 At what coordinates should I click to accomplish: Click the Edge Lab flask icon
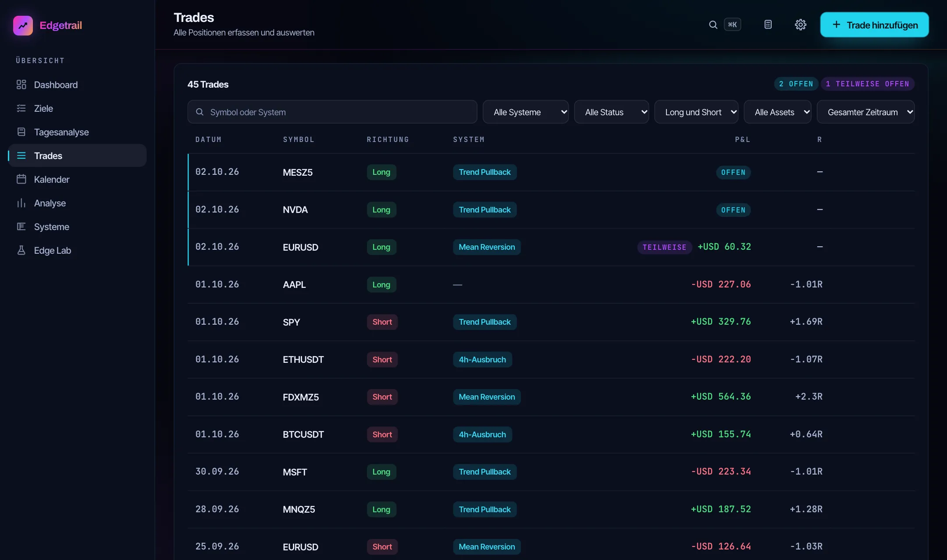pyautogui.click(x=21, y=250)
